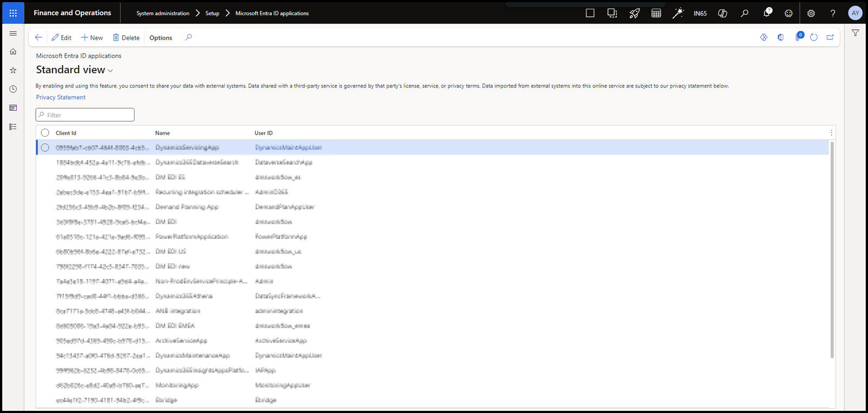Open attachments paperclip with 0 badge
The height and width of the screenshot is (413, 868).
coord(799,36)
